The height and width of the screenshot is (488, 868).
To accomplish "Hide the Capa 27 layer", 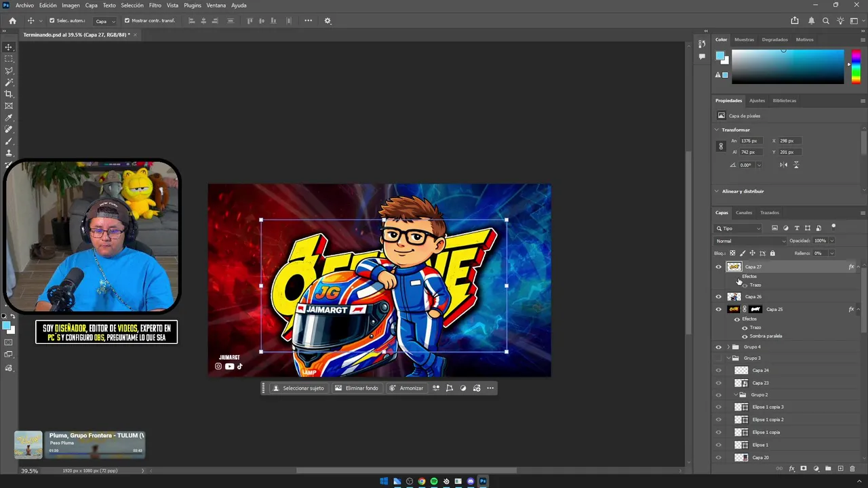I will 719,267.
